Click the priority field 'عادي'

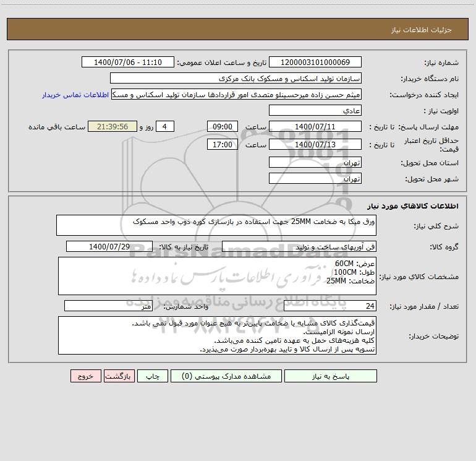315,111
